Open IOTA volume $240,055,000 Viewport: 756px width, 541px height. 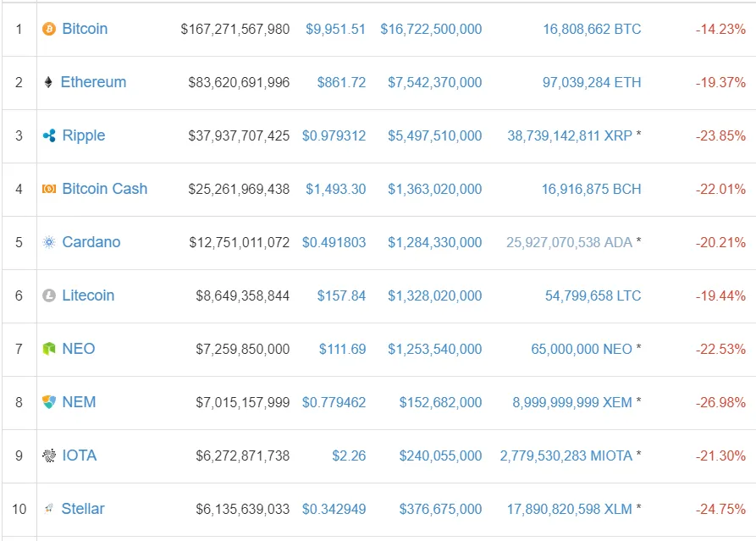(441, 456)
